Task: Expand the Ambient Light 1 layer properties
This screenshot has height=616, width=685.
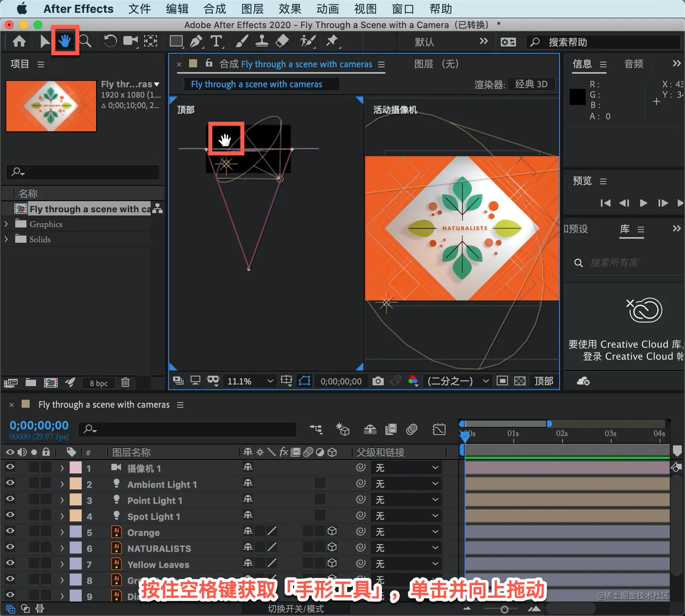Action: 62,484
